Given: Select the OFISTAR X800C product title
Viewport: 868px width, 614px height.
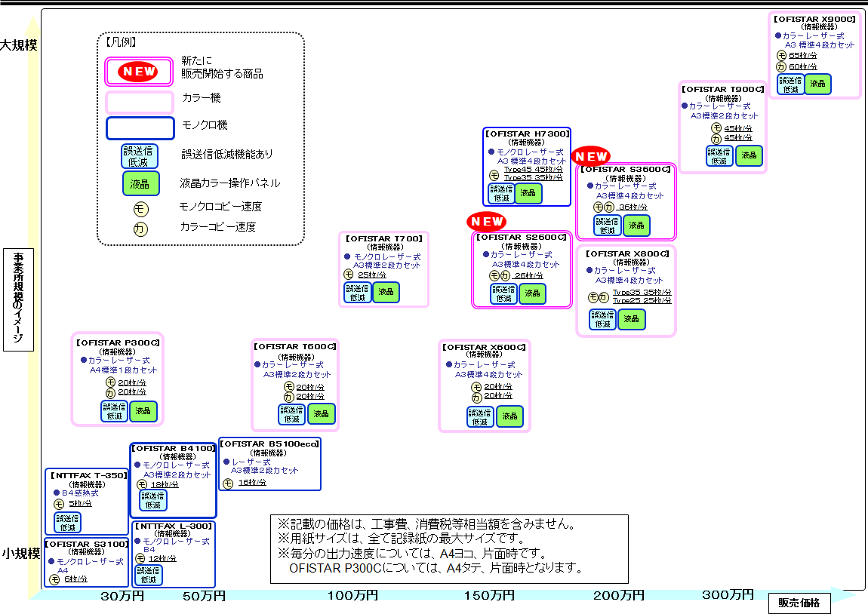Looking at the screenshot, I should click(628, 254).
